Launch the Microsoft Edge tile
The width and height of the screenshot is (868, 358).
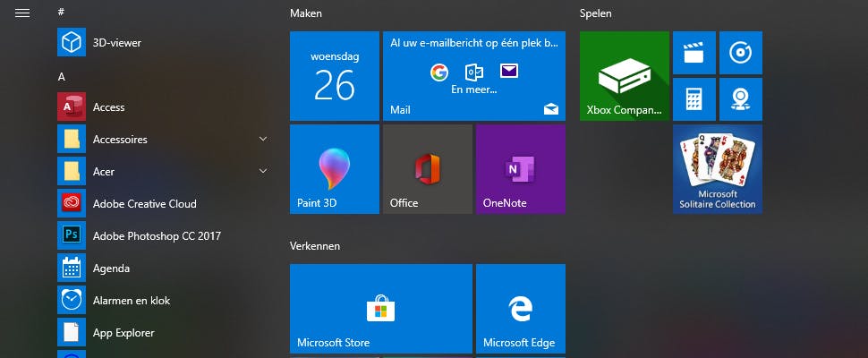coord(521,308)
